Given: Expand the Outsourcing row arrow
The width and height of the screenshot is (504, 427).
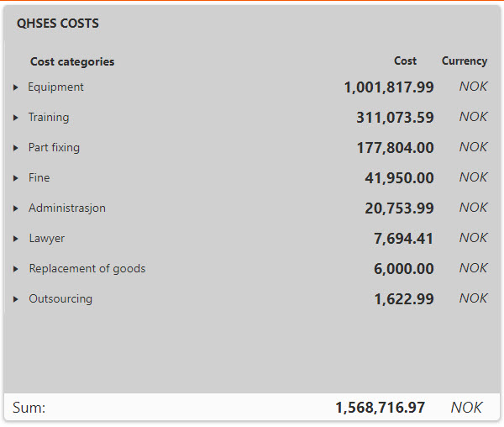Looking at the screenshot, I should pos(16,299).
